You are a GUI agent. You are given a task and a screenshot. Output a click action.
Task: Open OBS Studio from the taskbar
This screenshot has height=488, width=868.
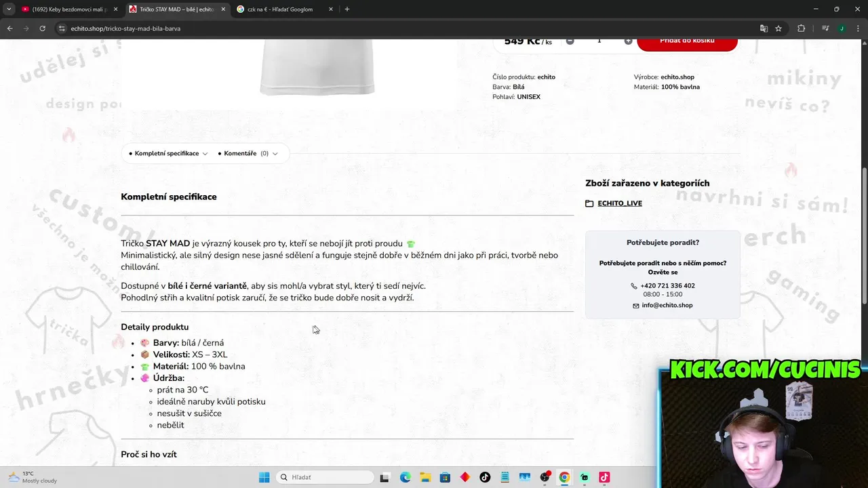(x=545, y=477)
